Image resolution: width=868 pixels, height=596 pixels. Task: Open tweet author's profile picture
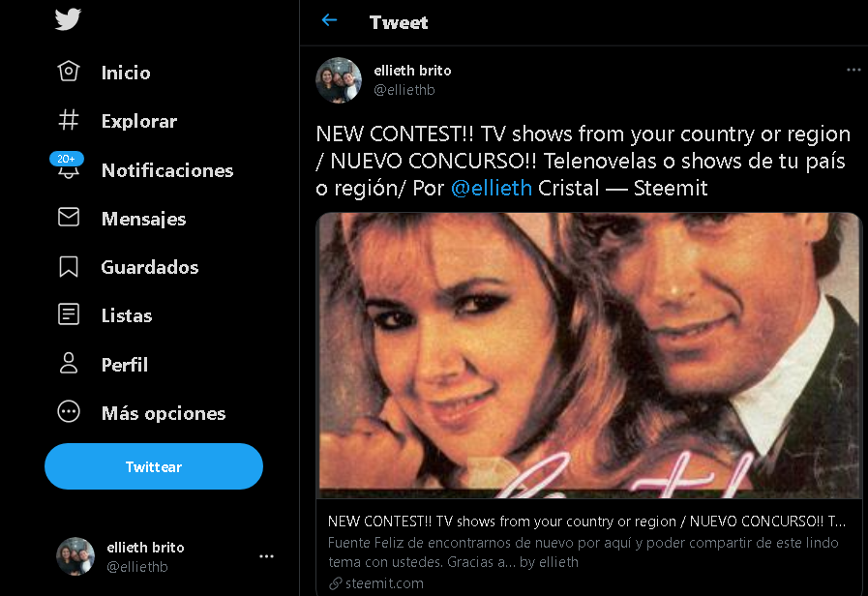click(x=339, y=80)
